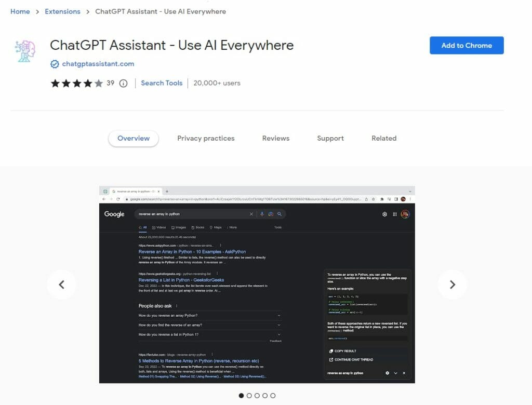Viewport: 532px width, 405px height.
Task: Select the second carousel dot
Action: click(249, 396)
